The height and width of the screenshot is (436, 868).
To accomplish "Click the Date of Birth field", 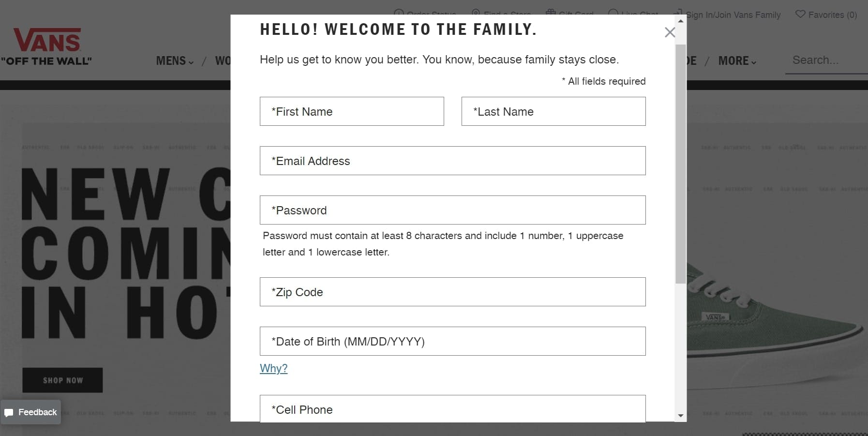I will point(453,341).
